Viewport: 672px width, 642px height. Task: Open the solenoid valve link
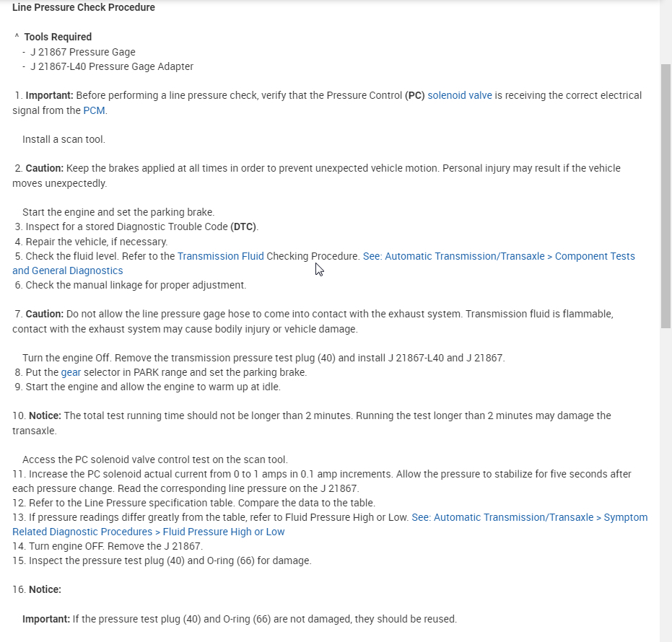pyautogui.click(x=460, y=95)
